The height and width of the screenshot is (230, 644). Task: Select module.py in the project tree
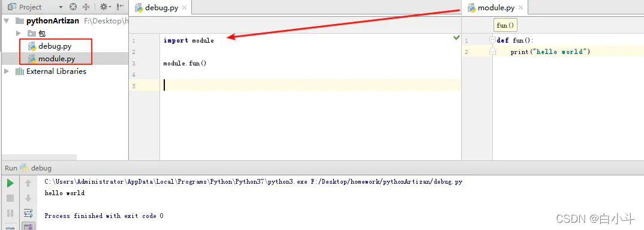pos(57,59)
